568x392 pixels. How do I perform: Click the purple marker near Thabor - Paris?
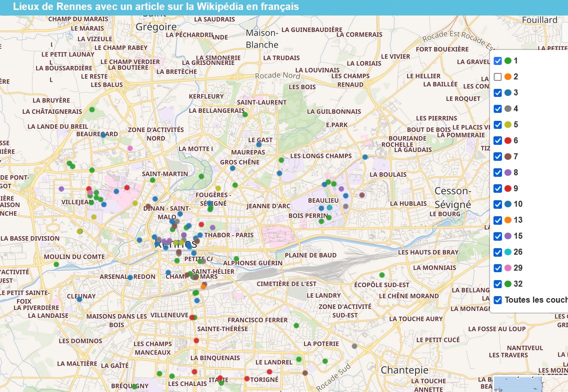[212, 228]
